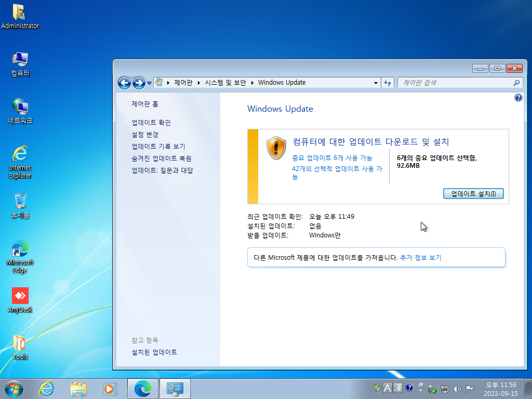This screenshot has height=399, width=532.
Task: Open the address bar history dropdown
Action: pos(376,83)
